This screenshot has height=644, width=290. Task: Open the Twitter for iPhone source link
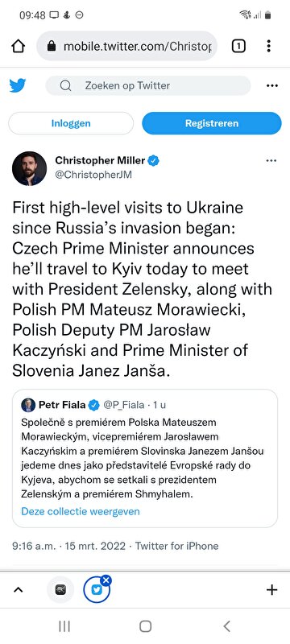point(176,546)
